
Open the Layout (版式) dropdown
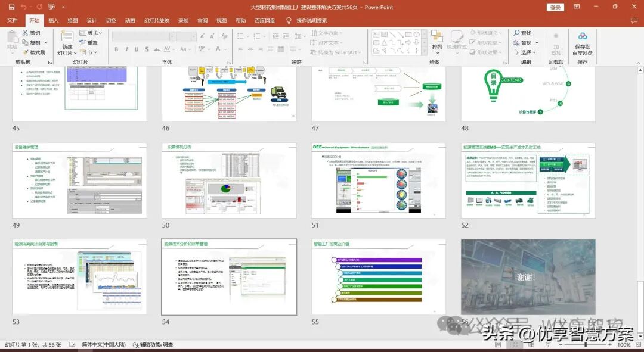[x=91, y=33]
